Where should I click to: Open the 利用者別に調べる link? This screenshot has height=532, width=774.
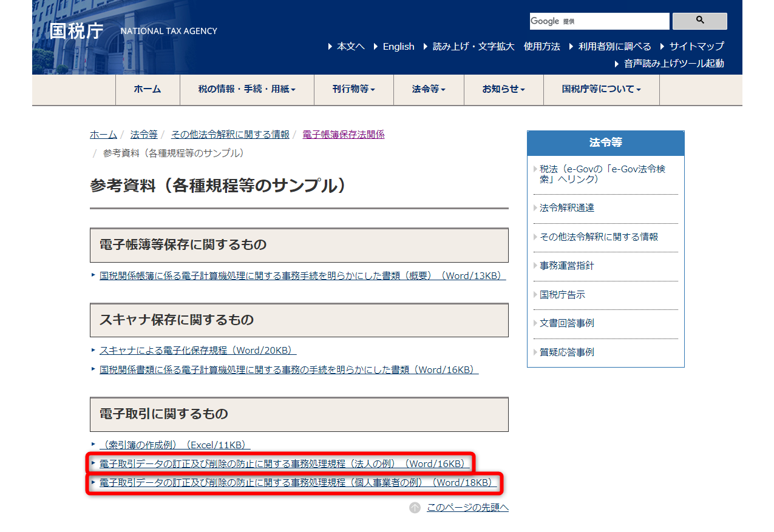pyautogui.click(x=613, y=46)
